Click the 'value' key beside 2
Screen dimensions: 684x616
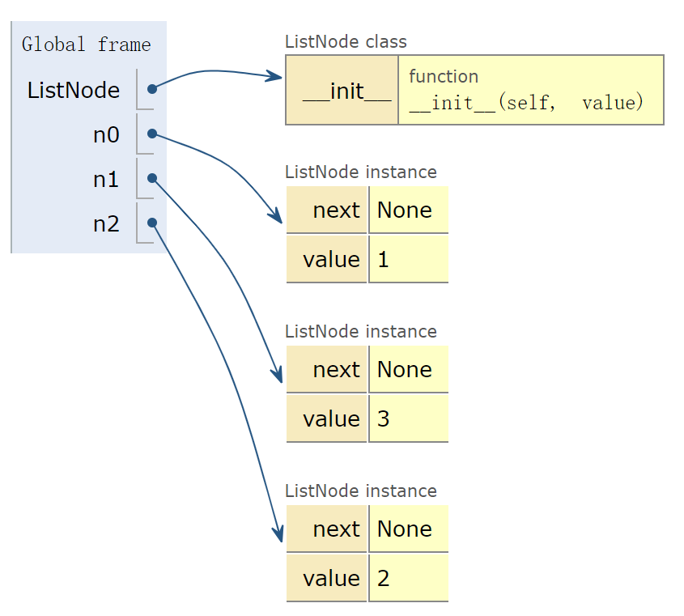pyautogui.click(x=327, y=578)
